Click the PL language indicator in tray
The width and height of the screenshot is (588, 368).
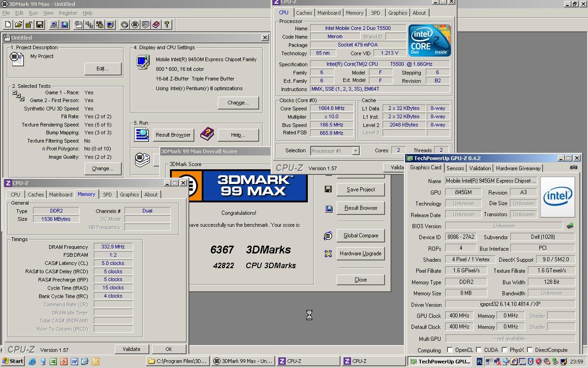[x=480, y=362]
